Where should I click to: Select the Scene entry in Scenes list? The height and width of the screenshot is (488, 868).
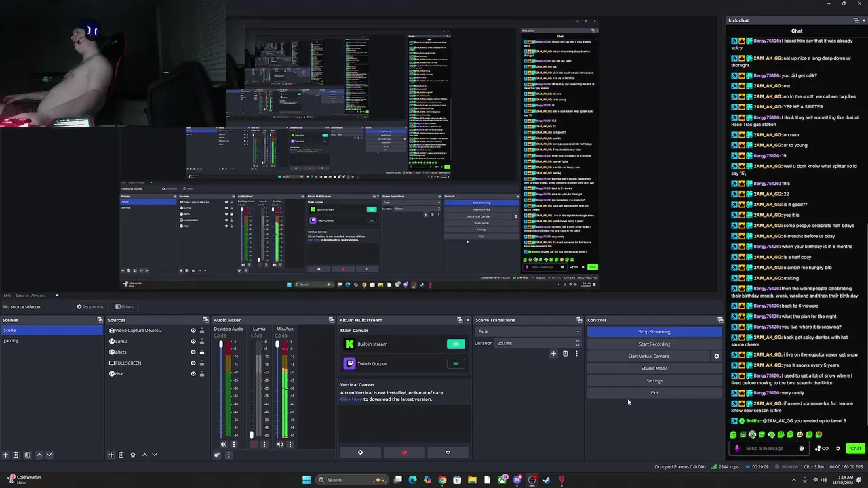click(x=52, y=331)
